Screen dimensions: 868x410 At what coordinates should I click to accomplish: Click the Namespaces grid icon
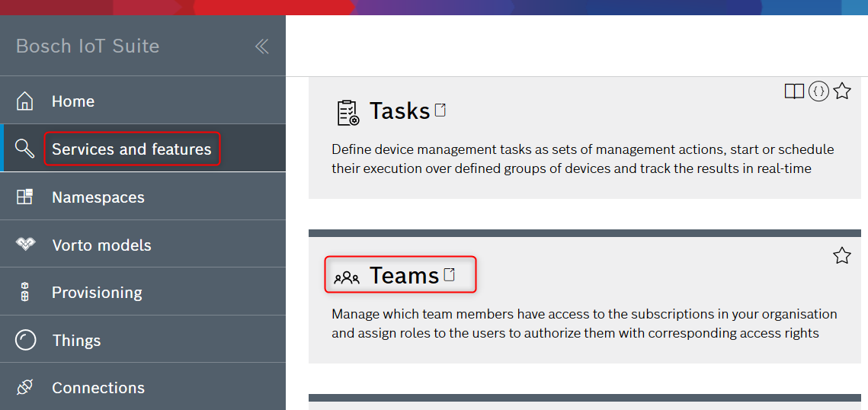tap(25, 197)
